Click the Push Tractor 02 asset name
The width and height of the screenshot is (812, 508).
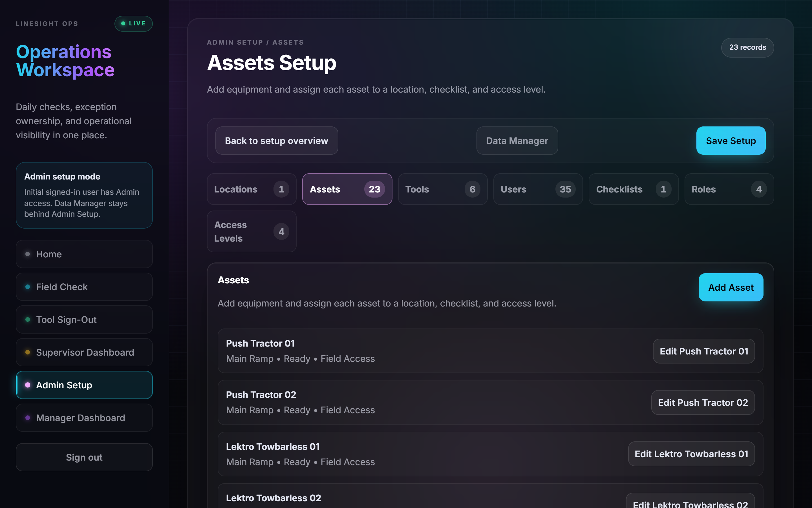click(x=261, y=395)
